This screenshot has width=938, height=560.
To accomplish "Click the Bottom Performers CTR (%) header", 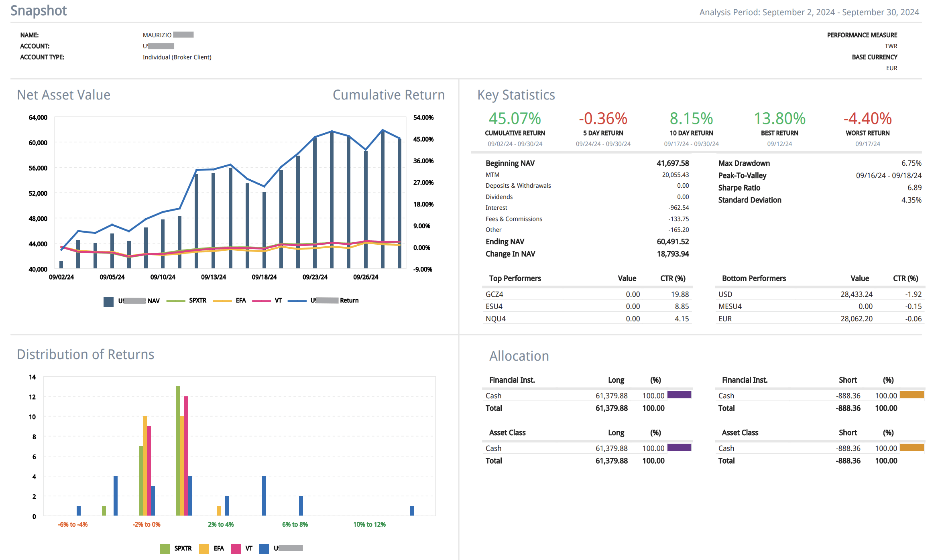I will point(905,278).
